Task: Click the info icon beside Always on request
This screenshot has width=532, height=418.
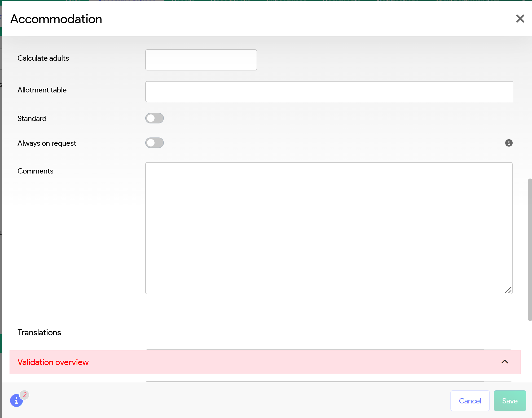Action: coord(508,143)
